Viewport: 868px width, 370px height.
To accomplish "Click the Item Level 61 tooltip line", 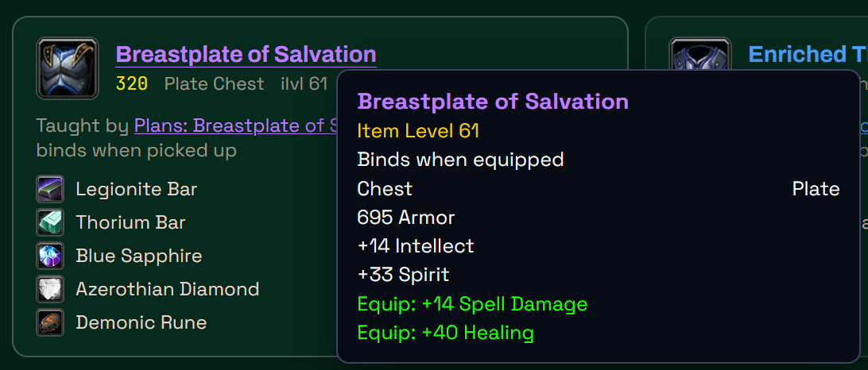I will (418, 131).
